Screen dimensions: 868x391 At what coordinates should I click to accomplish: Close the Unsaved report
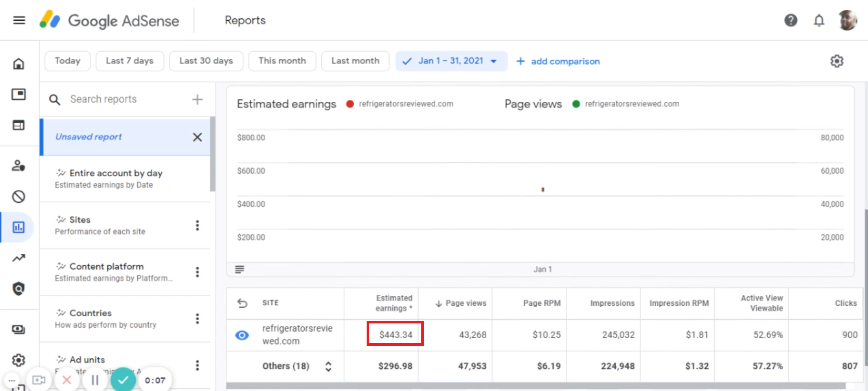(197, 137)
